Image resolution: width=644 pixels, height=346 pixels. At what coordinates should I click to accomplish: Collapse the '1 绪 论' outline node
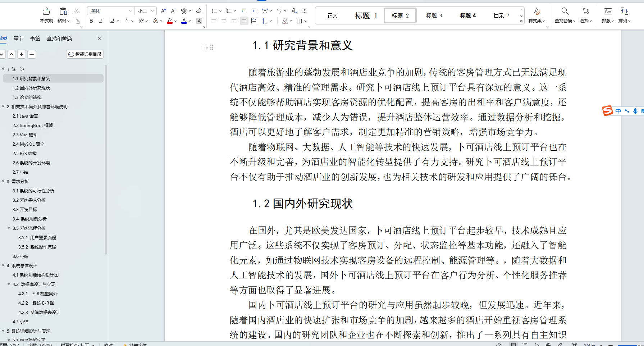click(3, 69)
